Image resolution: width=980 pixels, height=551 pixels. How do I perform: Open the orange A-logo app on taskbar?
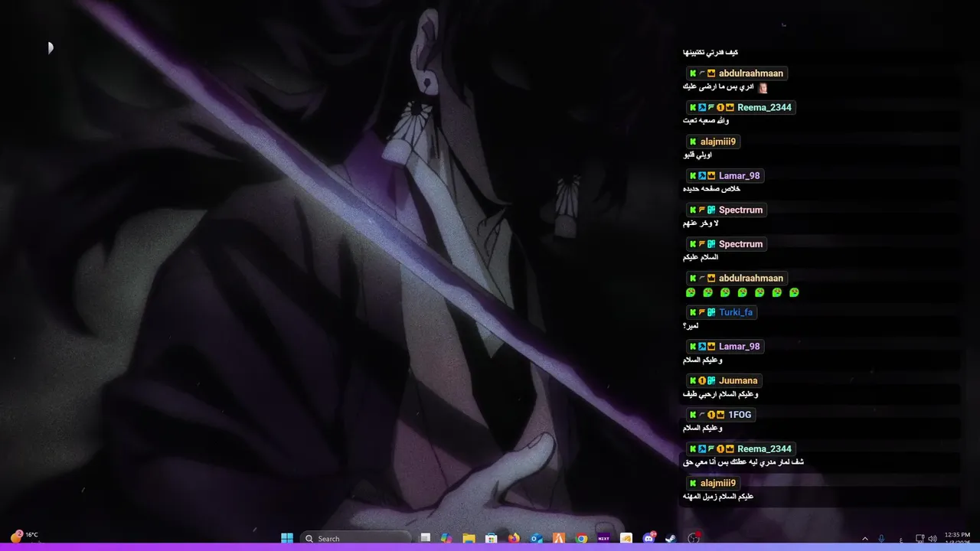[x=559, y=538]
